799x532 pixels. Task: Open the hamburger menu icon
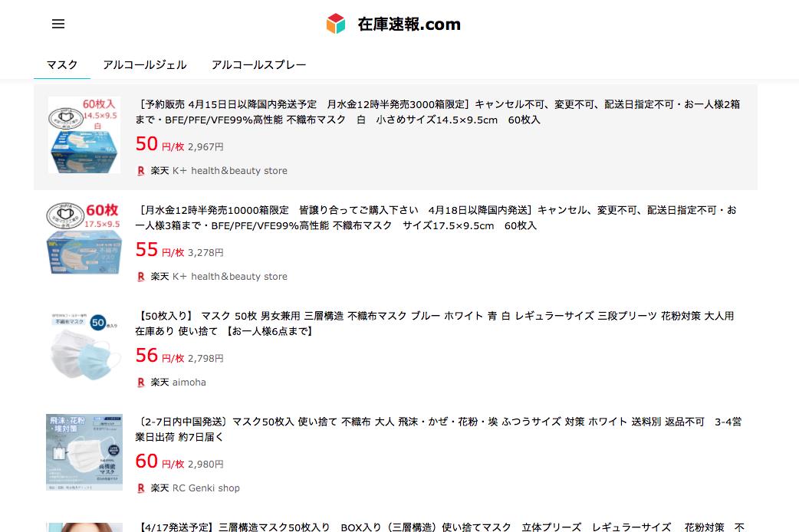pyautogui.click(x=58, y=24)
